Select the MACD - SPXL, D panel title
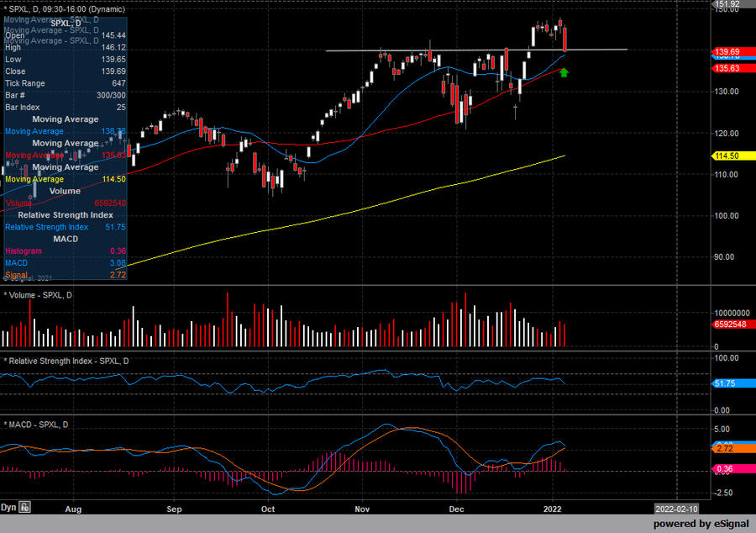This screenshot has height=533, width=756. (35, 425)
